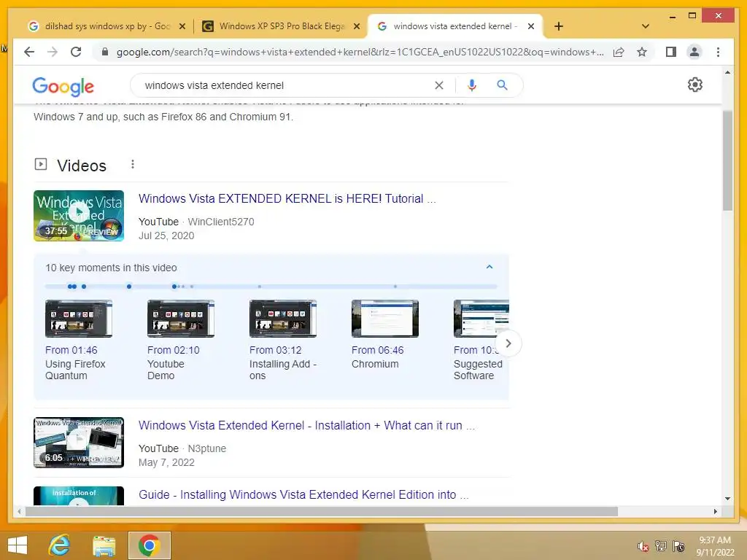Open the Chrome profile avatar
Image resolution: width=747 pixels, height=560 pixels.
point(694,52)
